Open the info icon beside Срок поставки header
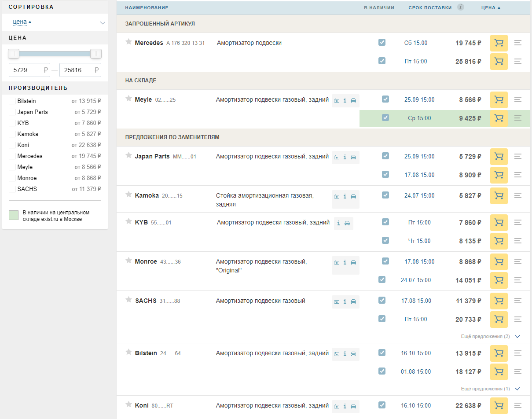This screenshot has width=532, height=419. click(461, 7)
